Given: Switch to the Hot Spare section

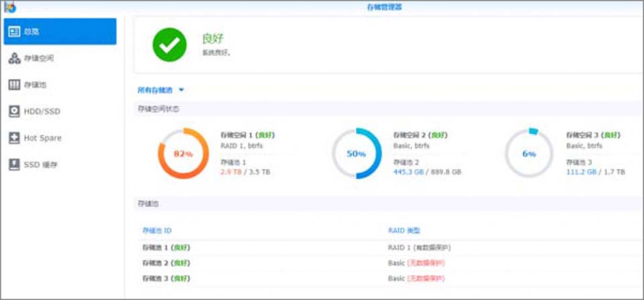Looking at the screenshot, I should click(42, 138).
